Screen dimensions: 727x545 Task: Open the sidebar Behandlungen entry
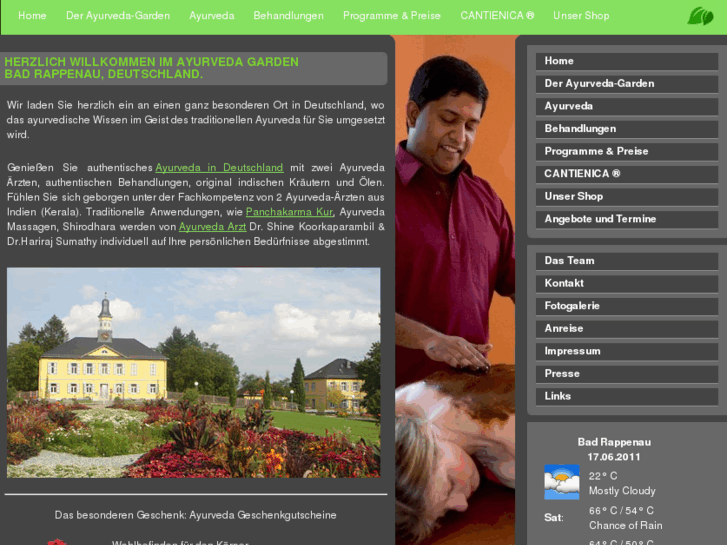coord(627,129)
